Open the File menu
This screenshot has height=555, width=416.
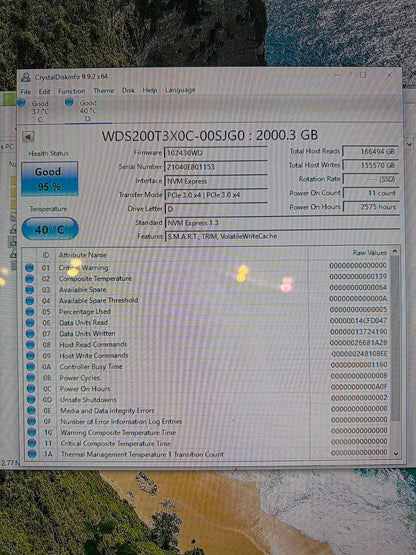(26, 92)
